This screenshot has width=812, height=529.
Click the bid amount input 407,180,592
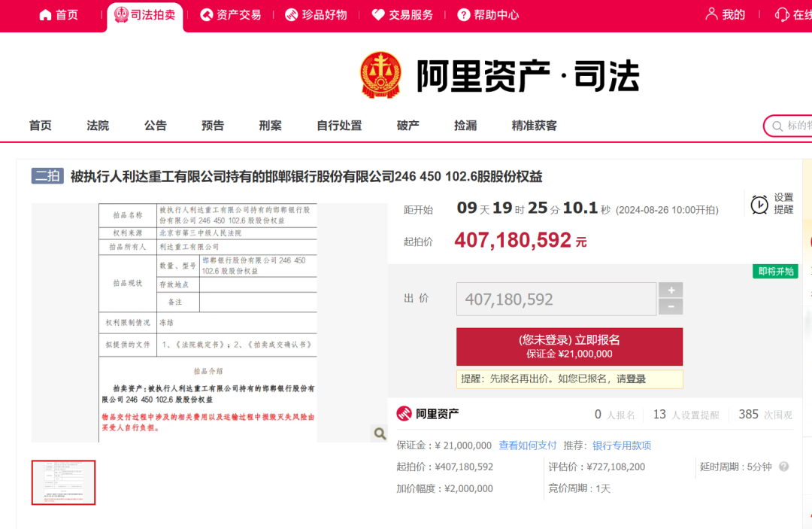coord(556,299)
